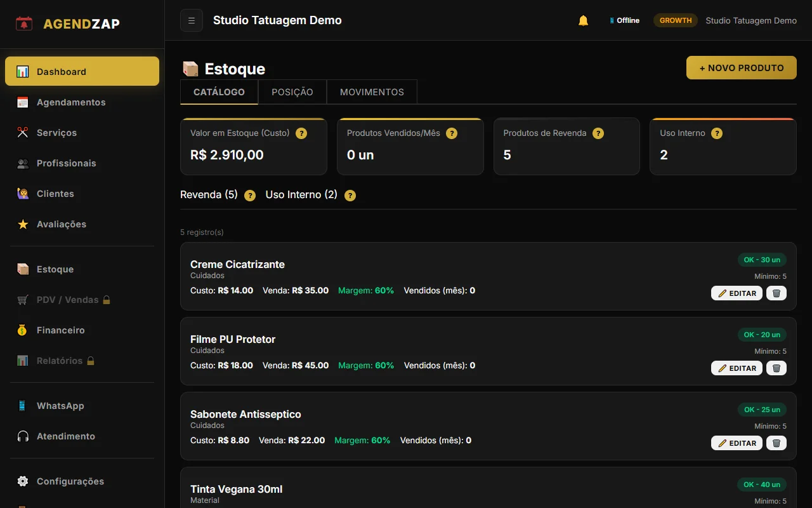
Task: Open the Movimentos tab
Action: pyautogui.click(x=372, y=92)
